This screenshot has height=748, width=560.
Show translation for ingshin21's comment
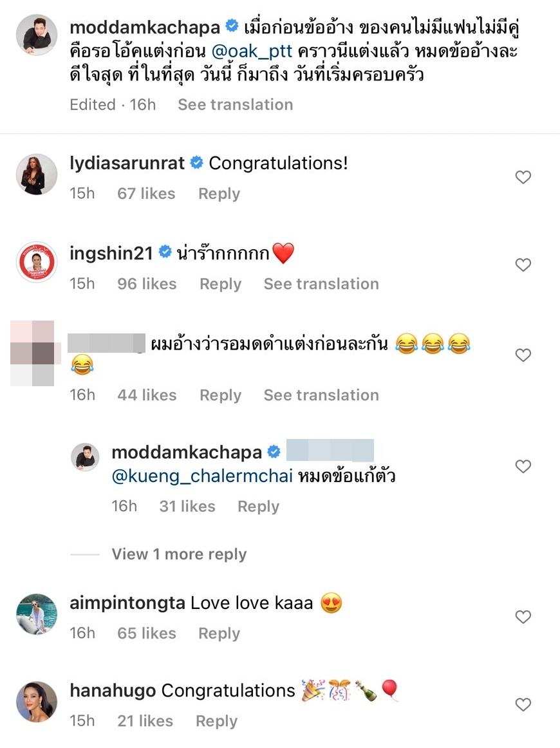point(321,284)
